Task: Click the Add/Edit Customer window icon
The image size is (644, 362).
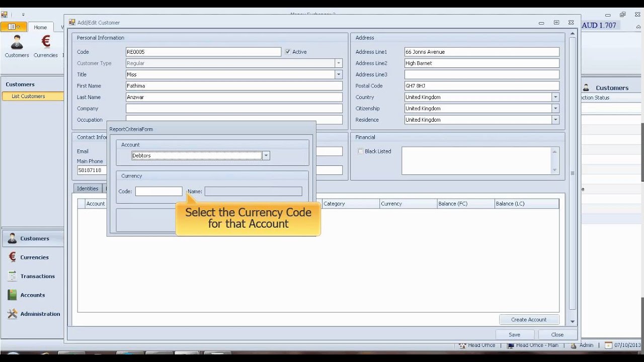Action: click(72, 22)
